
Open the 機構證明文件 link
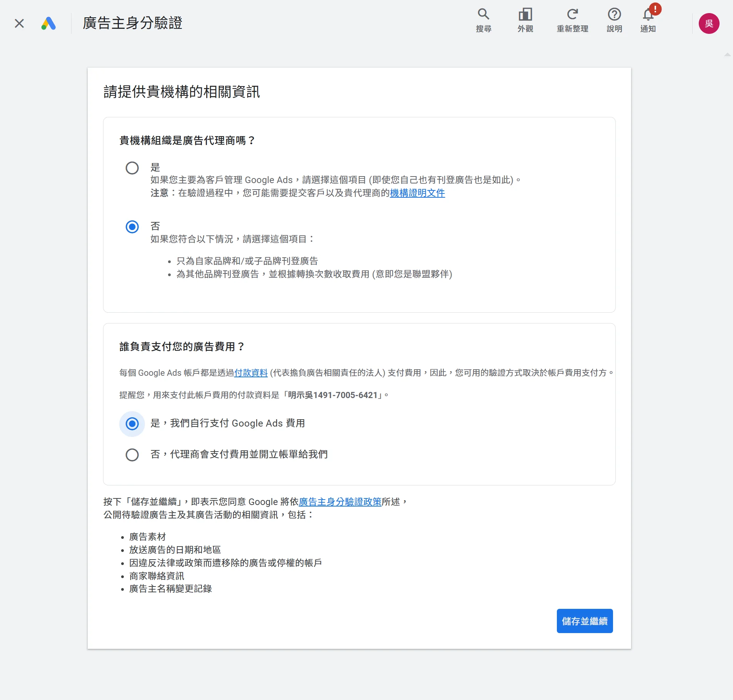(x=417, y=193)
